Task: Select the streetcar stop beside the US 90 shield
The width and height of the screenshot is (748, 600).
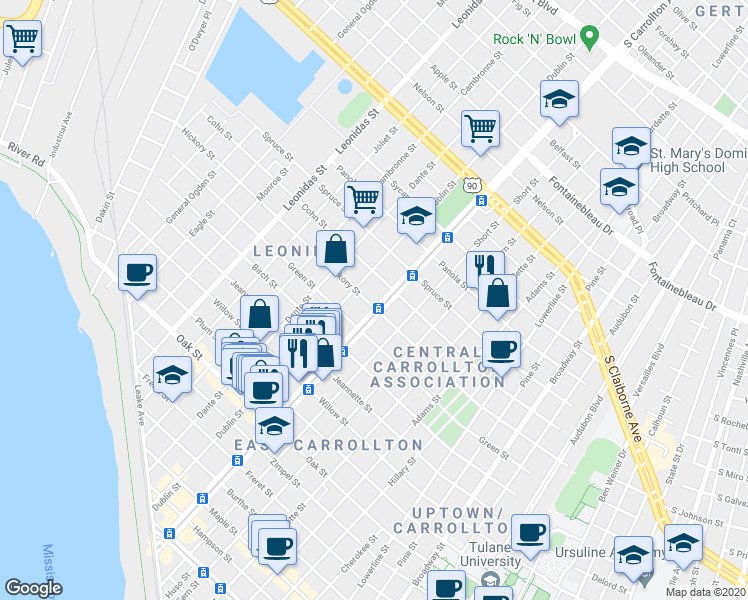Action: pos(482,200)
